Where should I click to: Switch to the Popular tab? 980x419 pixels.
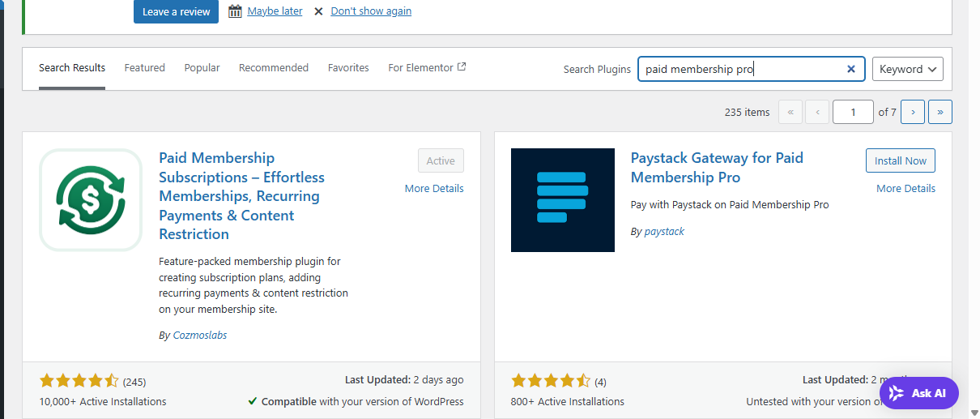point(202,68)
